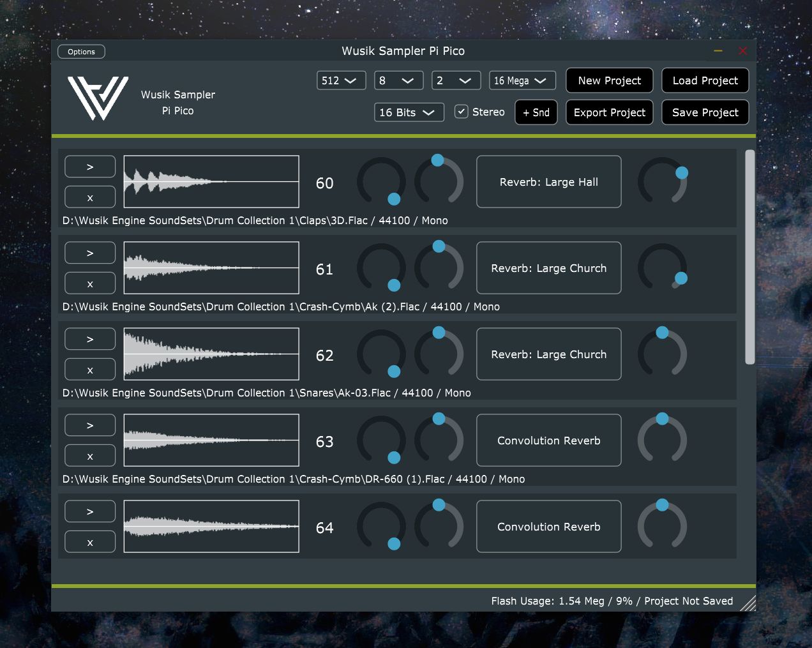
Task: Click note number 61
Action: coord(325,269)
